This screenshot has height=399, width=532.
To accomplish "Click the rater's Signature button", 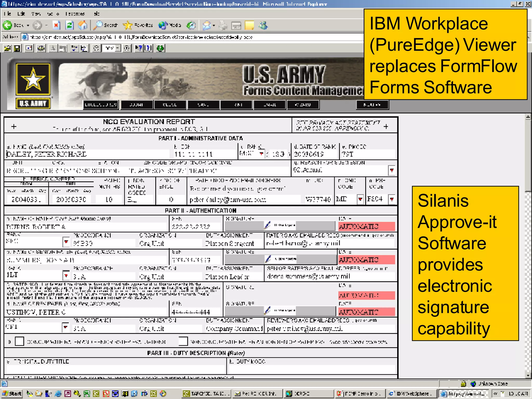I will click(280, 225).
